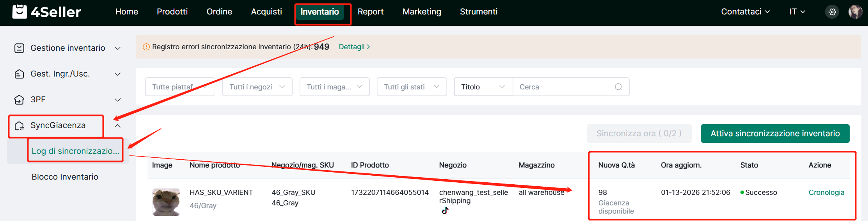
Task: Expand the IT language selector
Action: 797,12
